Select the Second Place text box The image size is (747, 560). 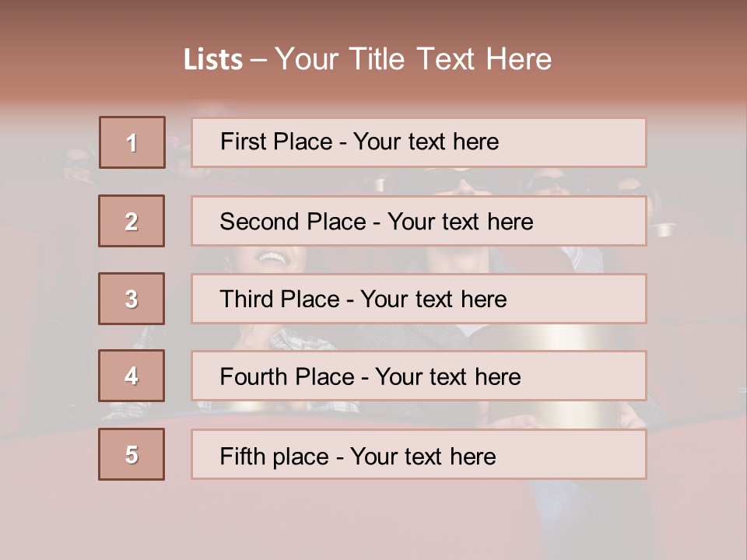pos(591,221)
